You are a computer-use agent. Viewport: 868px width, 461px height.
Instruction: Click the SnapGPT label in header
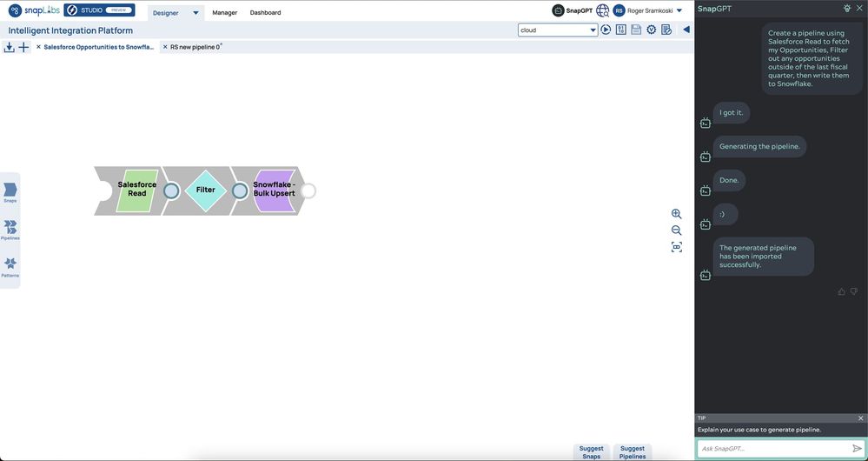click(579, 10)
